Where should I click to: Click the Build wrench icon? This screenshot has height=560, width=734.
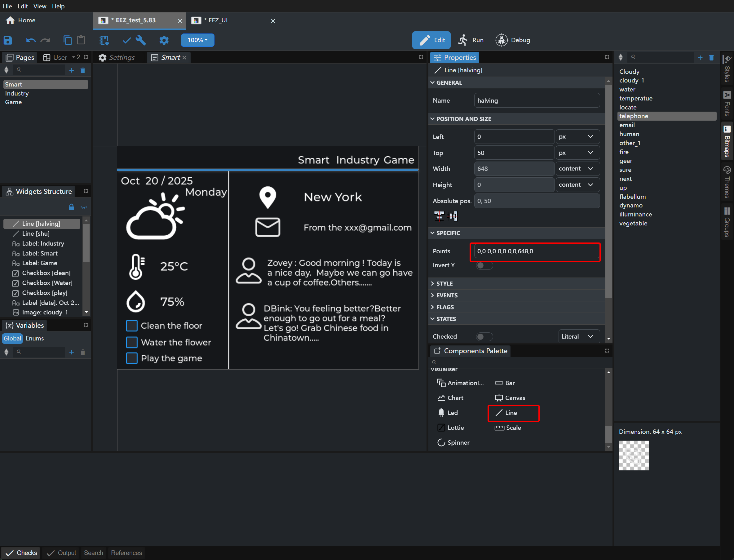coord(141,40)
